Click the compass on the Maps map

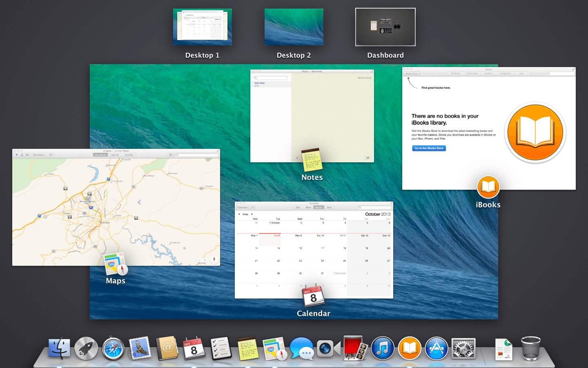(x=214, y=260)
